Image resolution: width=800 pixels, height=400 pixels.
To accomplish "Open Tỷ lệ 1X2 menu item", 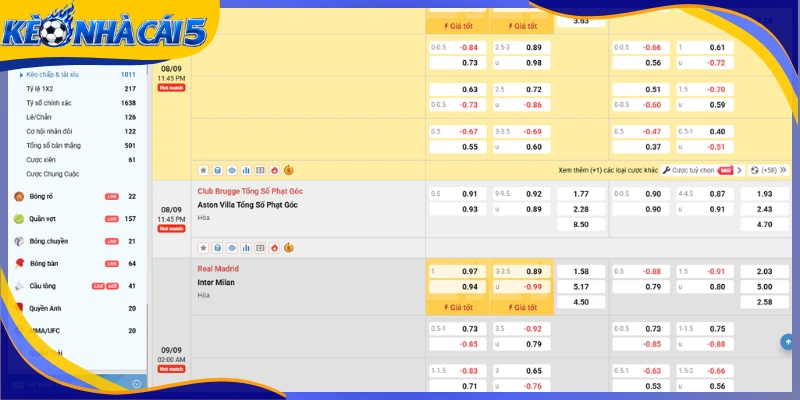I will pyautogui.click(x=40, y=89).
